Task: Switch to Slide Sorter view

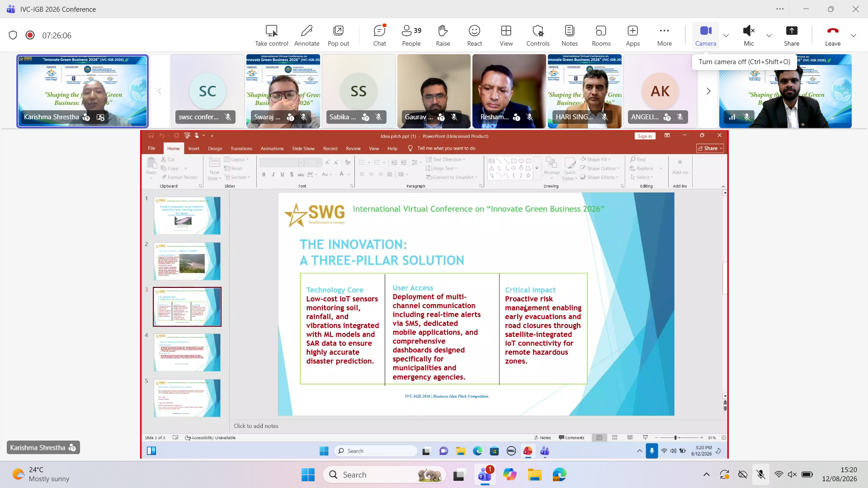Action: [x=614, y=437]
